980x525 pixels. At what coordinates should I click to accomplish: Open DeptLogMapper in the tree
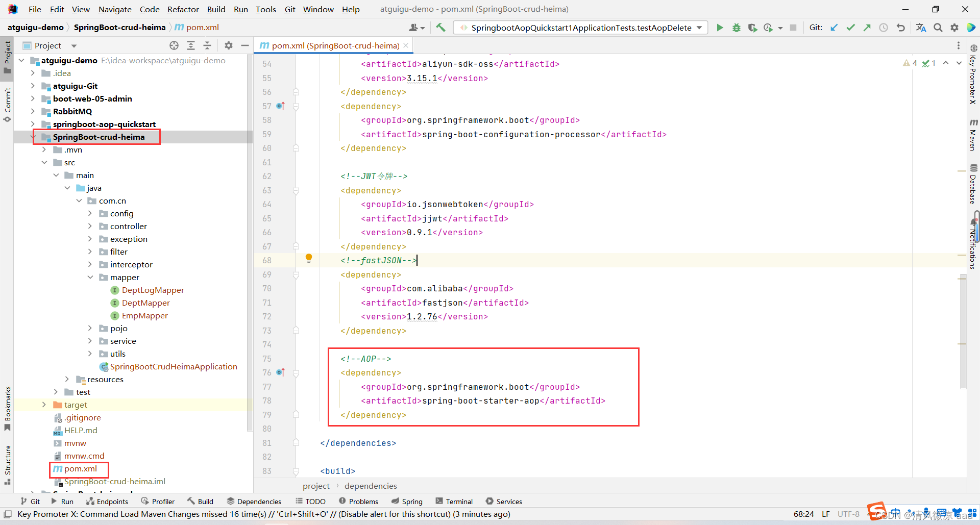tap(153, 290)
